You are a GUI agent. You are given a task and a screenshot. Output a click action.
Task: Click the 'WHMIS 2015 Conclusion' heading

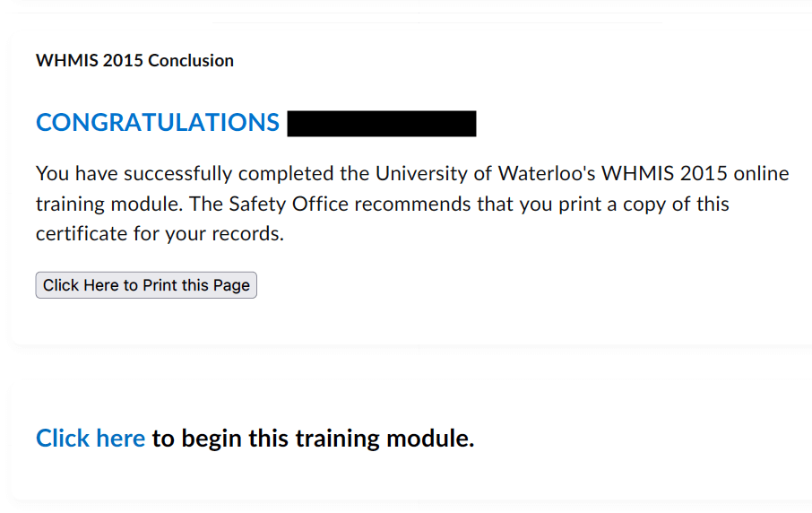[x=134, y=61]
